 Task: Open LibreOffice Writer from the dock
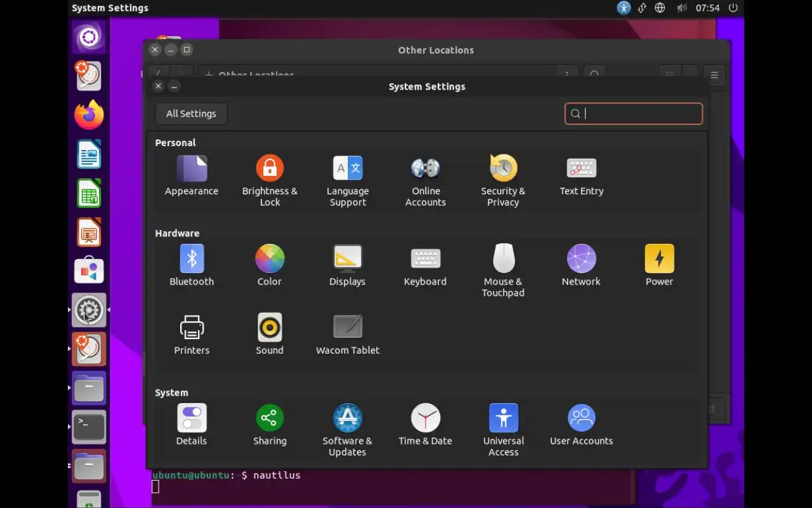tap(89, 154)
